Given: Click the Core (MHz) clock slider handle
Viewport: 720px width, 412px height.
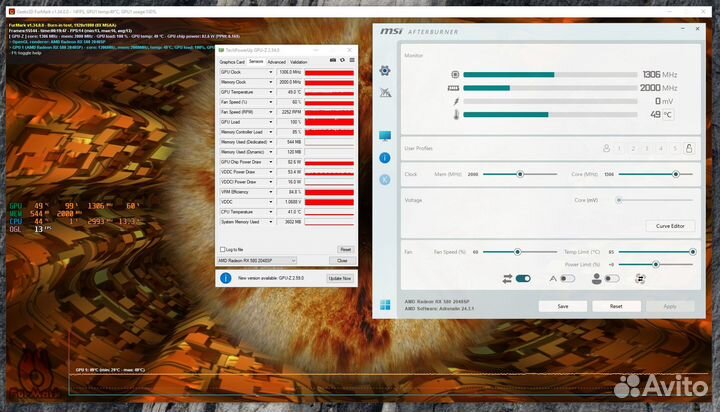Looking at the screenshot, I should point(675,175).
